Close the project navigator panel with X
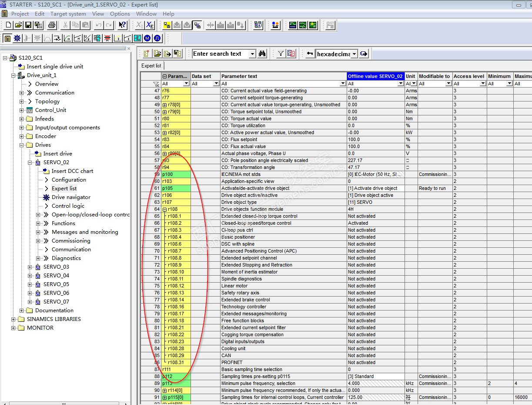532x405 pixels. click(128, 48)
